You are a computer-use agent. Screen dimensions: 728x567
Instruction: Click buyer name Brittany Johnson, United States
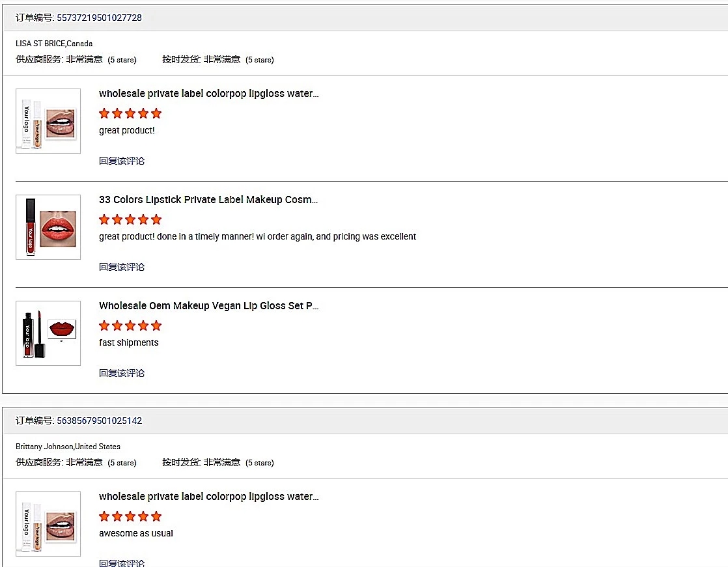68,447
